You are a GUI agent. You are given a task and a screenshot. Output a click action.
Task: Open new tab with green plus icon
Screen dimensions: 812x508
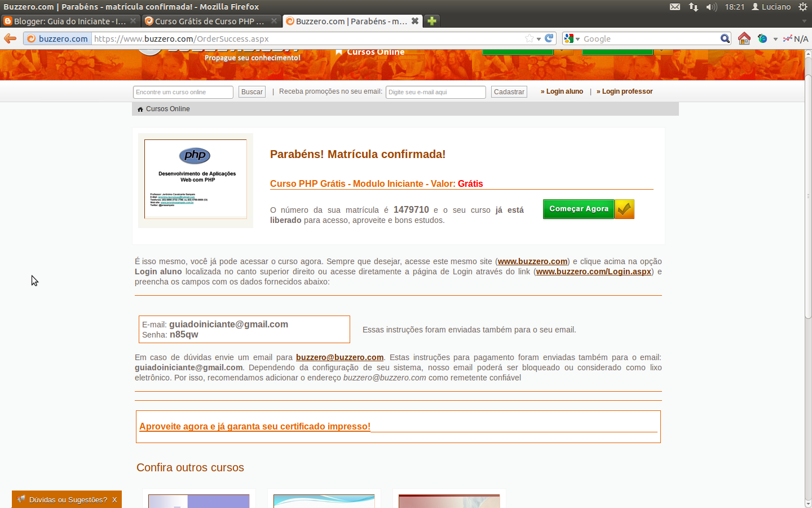point(432,21)
